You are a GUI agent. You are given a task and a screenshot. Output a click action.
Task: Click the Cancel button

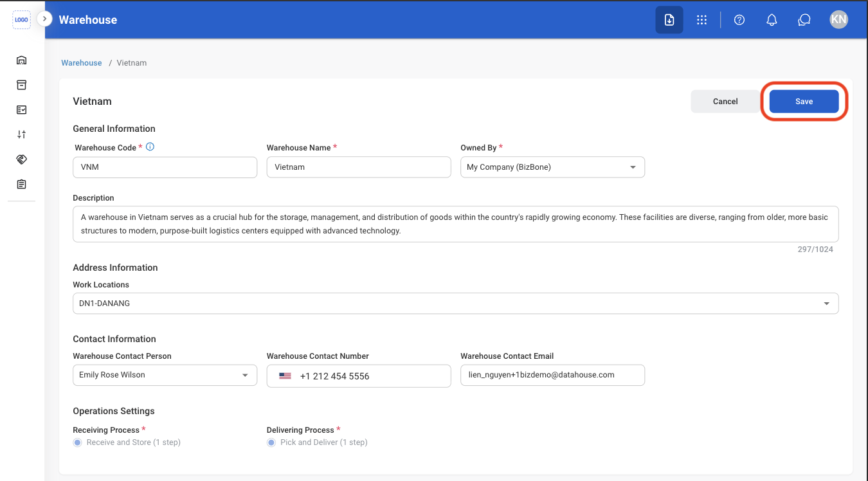[x=725, y=102]
